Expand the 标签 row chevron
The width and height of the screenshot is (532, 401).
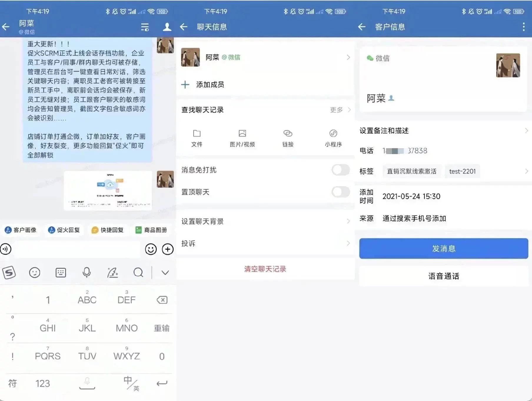[527, 171]
